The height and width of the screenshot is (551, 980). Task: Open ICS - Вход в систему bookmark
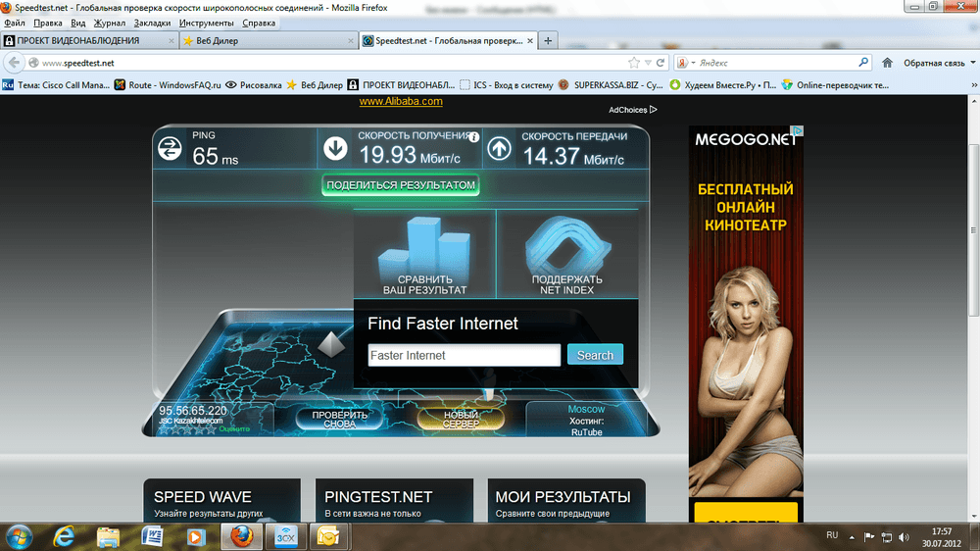507,85
